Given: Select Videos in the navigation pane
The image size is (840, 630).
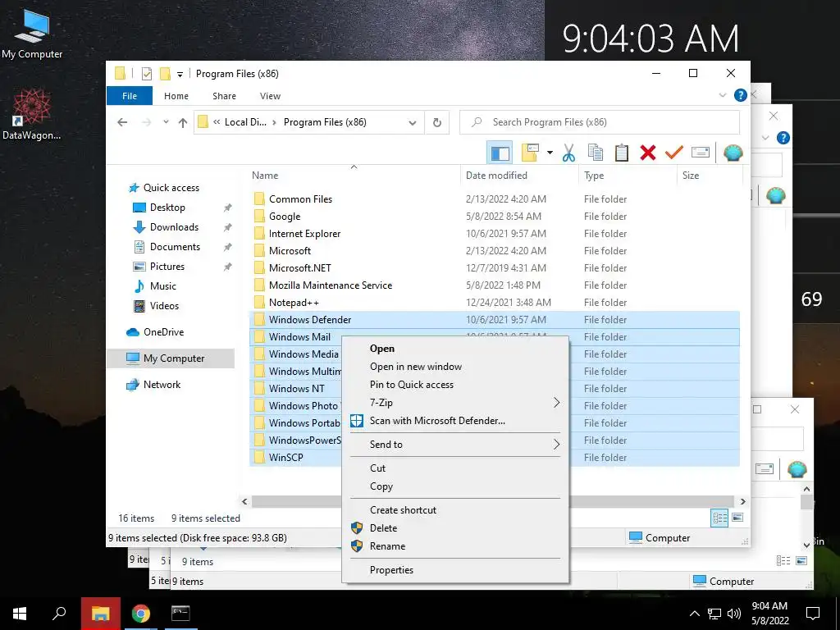Looking at the screenshot, I should [x=164, y=306].
